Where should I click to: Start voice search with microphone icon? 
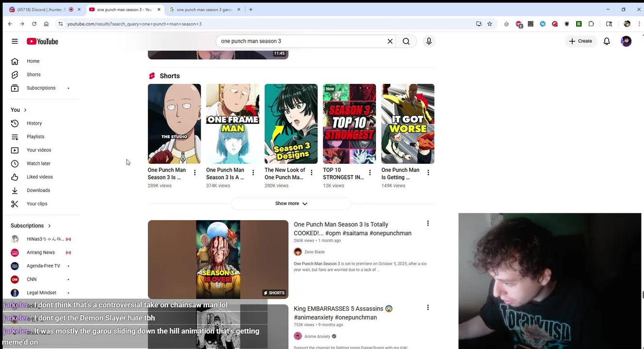pos(429,41)
